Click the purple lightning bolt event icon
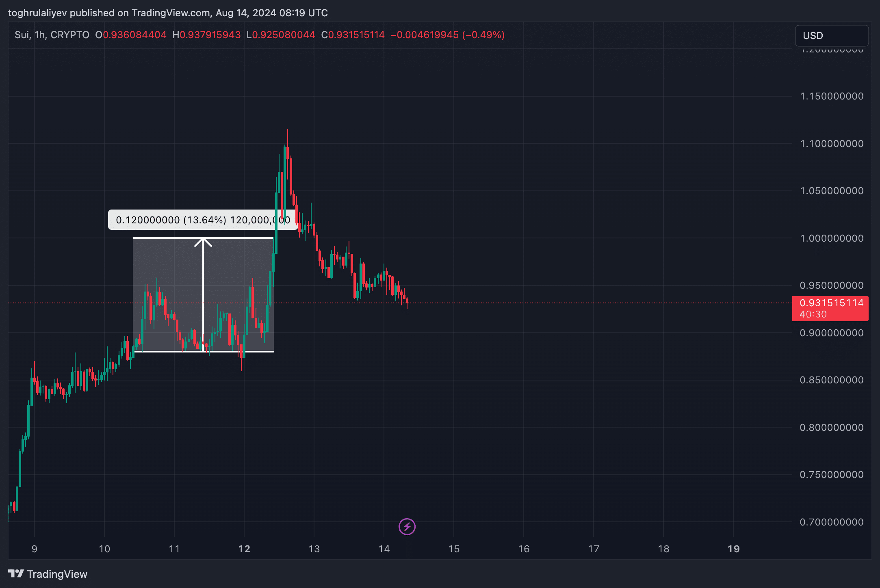The height and width of the screenshot is (588, 880). (x=407, y=527)
